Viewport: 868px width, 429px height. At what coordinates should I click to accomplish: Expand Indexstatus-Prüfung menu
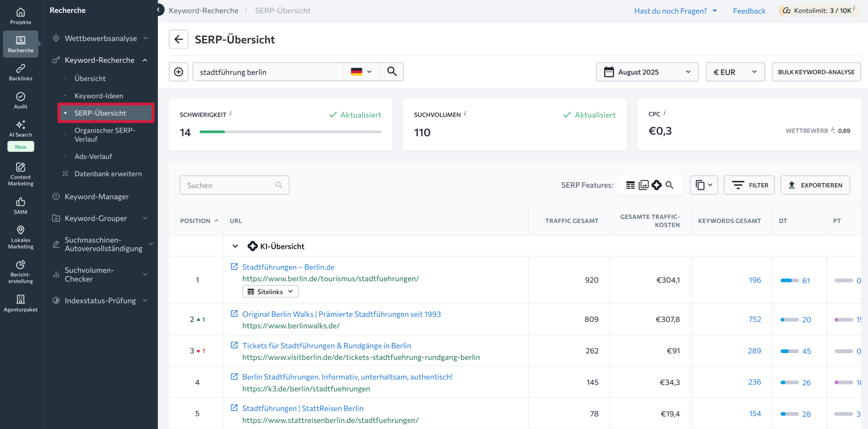tap(145, 300)
